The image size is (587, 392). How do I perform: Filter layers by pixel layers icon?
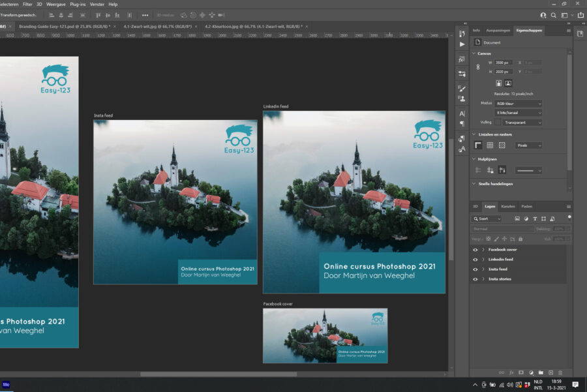(x=517, y=219)
